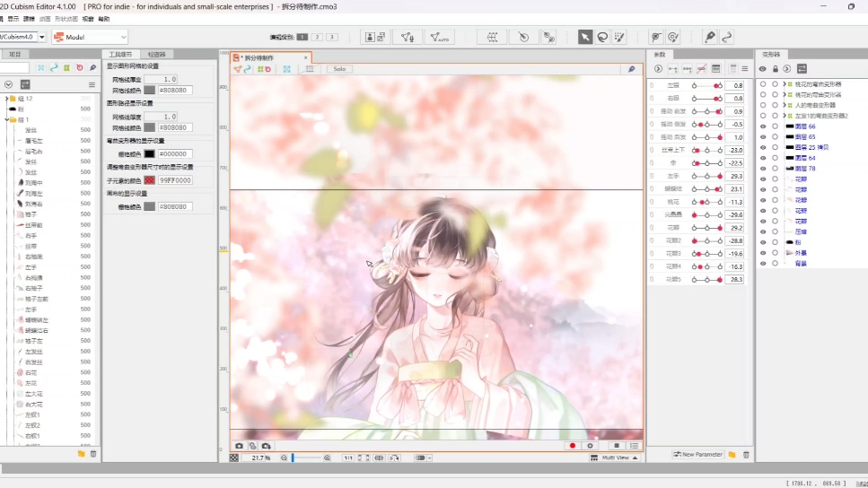Click the camera snapshot icon below canvas
Image resolution: width=868 pixels, height=488 pixels.
pos(239,446)
